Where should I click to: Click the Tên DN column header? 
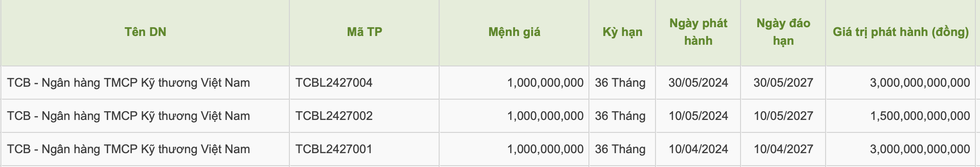[x=145, y=32]
